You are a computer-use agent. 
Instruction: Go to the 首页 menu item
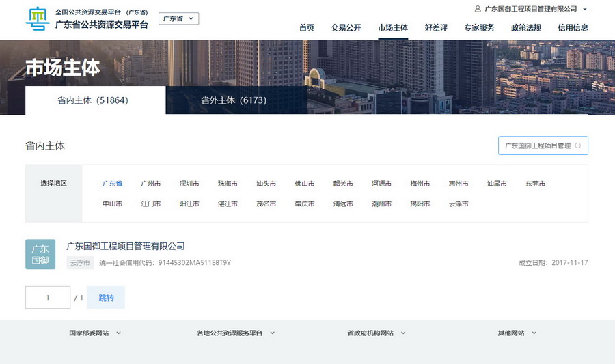306,28
